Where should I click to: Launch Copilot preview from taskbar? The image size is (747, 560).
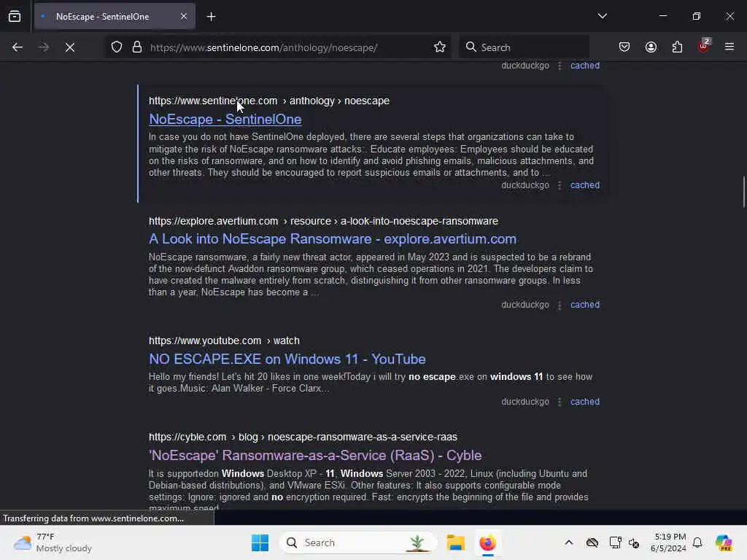click(x=724, y=542)
